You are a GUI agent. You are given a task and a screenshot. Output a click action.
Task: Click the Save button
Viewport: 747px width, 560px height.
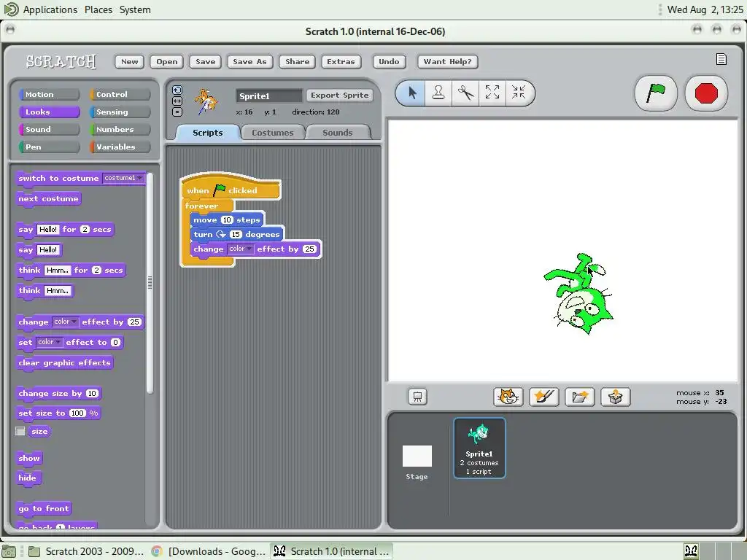tap(205, 61)
